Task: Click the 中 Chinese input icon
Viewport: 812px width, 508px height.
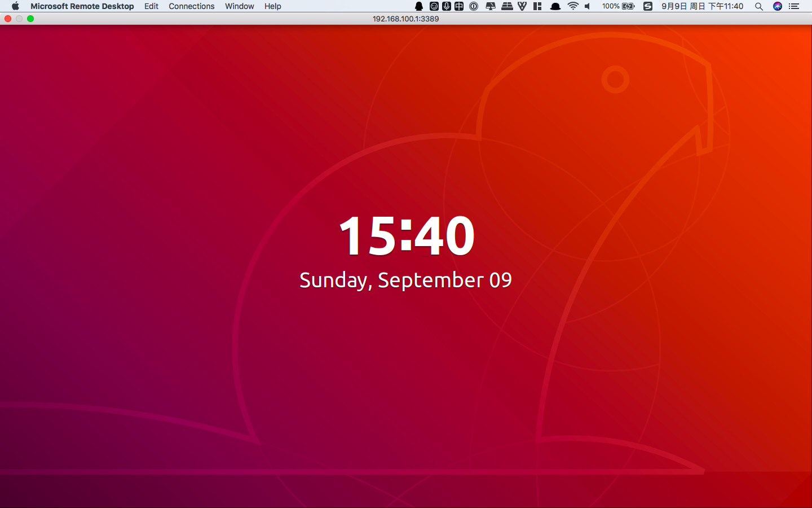Action: pos(459,6)
